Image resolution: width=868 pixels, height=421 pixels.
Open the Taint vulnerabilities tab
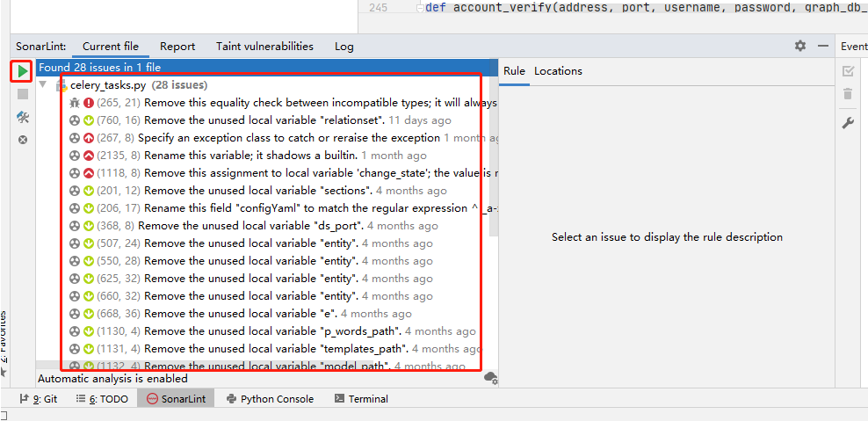click(x=264, y=47)
